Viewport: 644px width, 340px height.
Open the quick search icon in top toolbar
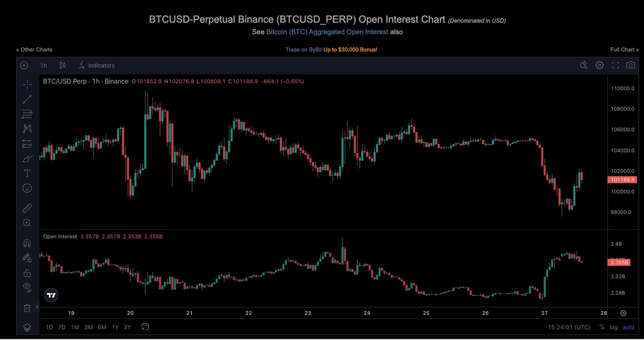584,65
